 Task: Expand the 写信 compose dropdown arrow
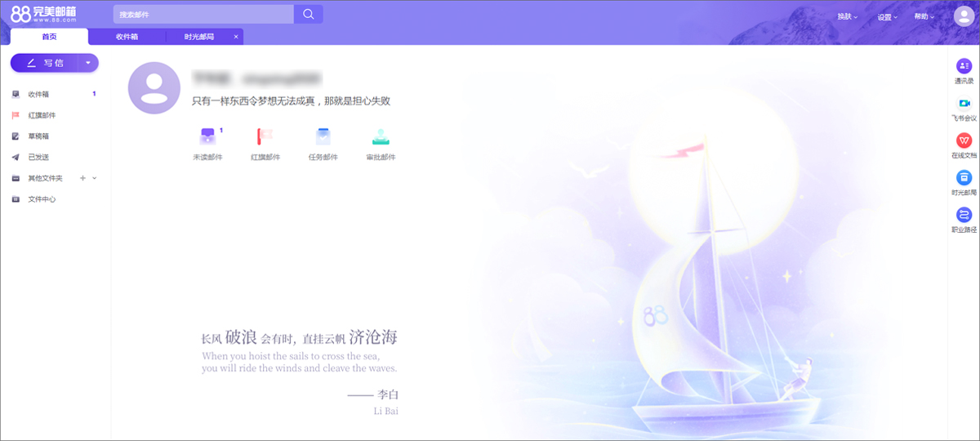(x=87, y=63)
